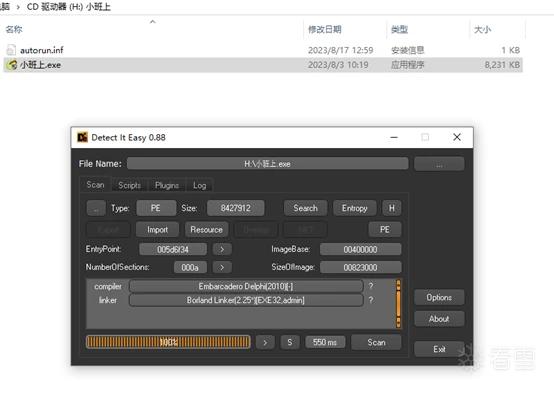Open the Search function

(305, 208)
